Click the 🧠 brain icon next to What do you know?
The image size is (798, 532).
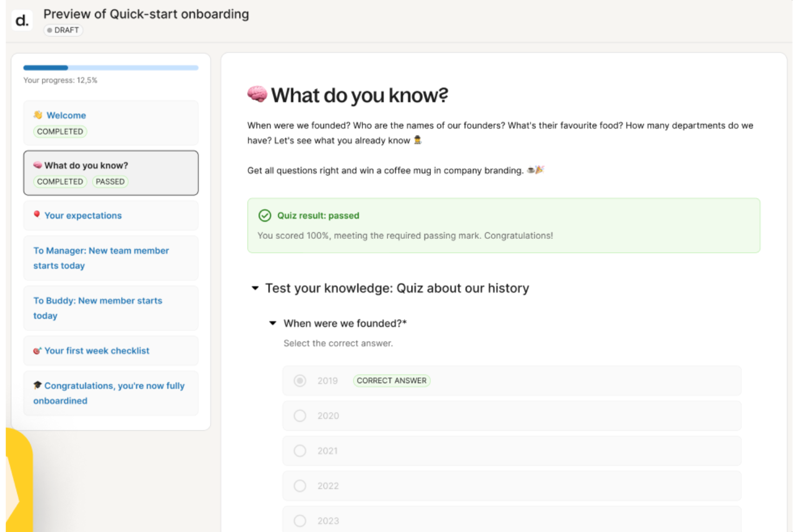pyautogui.click(x=37, y=165)
